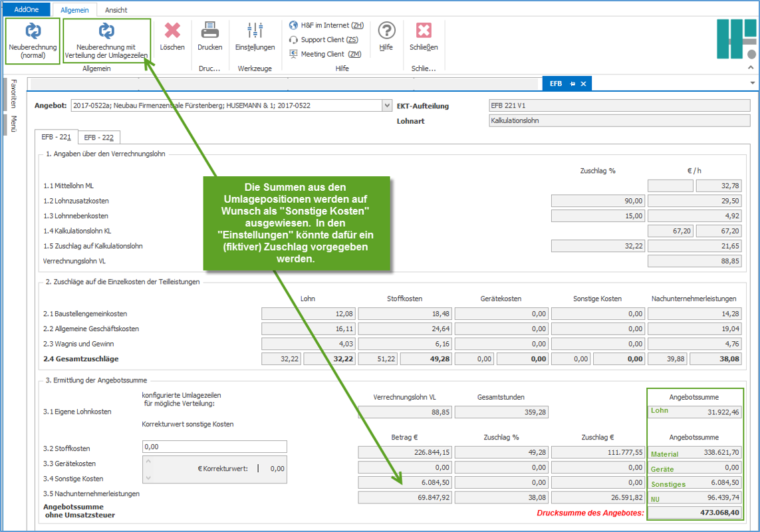Switch to the Ansicht ribbon tab
The height and width of the screenshot is (532, 760).
coord(116,10)
